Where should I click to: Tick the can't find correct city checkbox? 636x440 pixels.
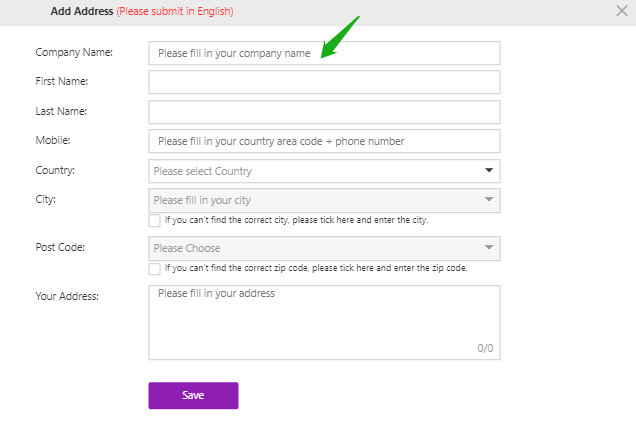[154, 220]
